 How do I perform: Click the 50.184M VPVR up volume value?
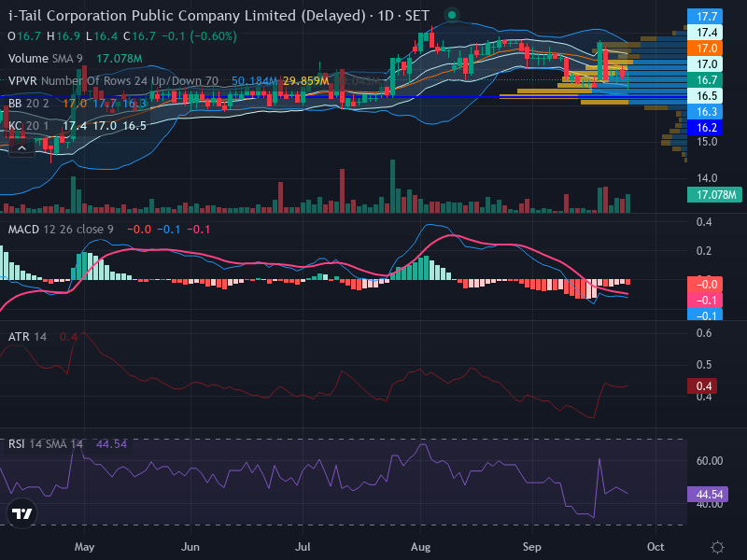pyautogui.click(x=254, y=81)
